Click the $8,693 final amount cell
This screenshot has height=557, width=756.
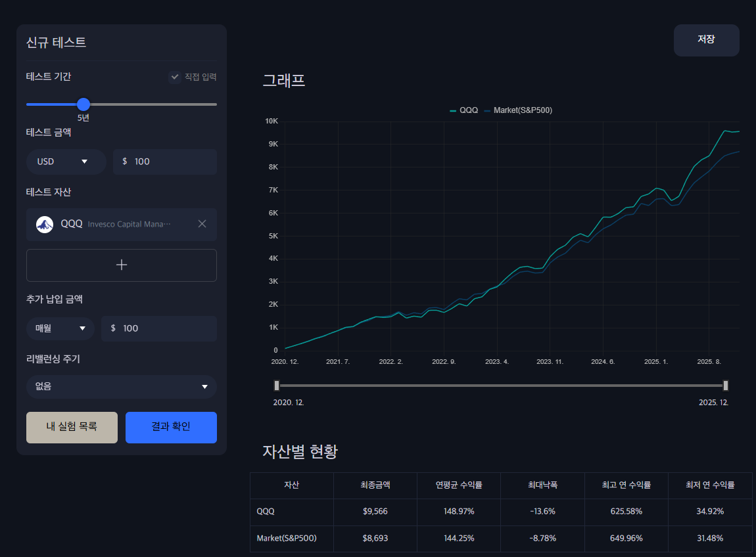click(375, 538)
